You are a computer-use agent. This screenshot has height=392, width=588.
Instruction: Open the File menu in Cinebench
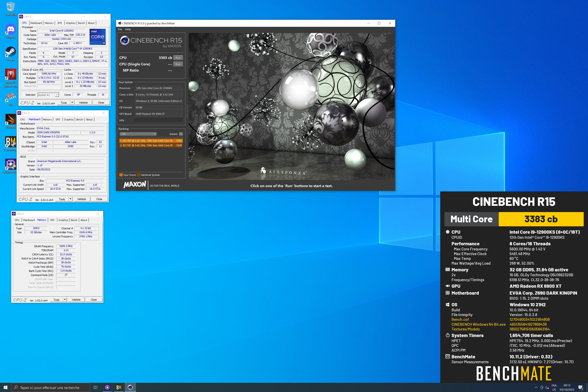[x=120, y=29]
